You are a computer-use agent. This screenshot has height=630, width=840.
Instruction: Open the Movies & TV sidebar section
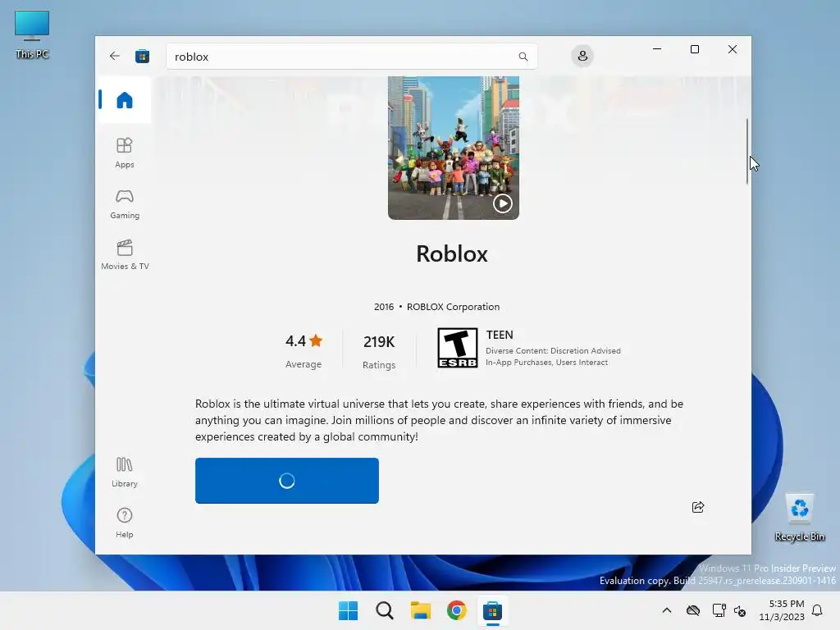125,255
